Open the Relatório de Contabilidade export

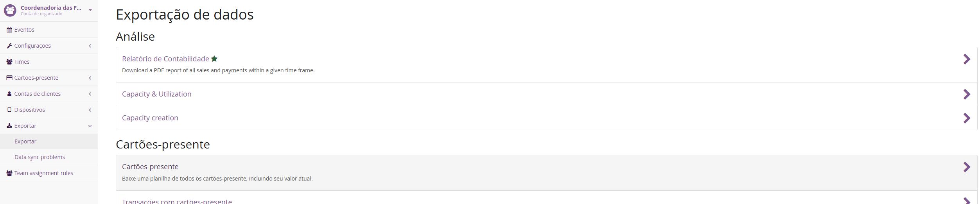165,59
